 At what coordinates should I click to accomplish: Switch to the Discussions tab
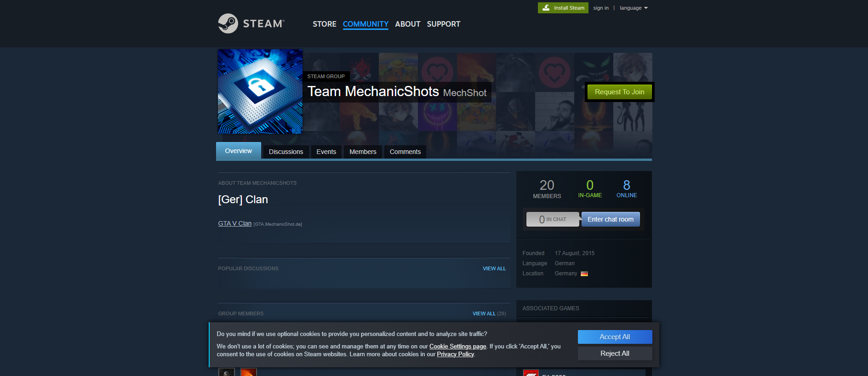coord(286,152)
